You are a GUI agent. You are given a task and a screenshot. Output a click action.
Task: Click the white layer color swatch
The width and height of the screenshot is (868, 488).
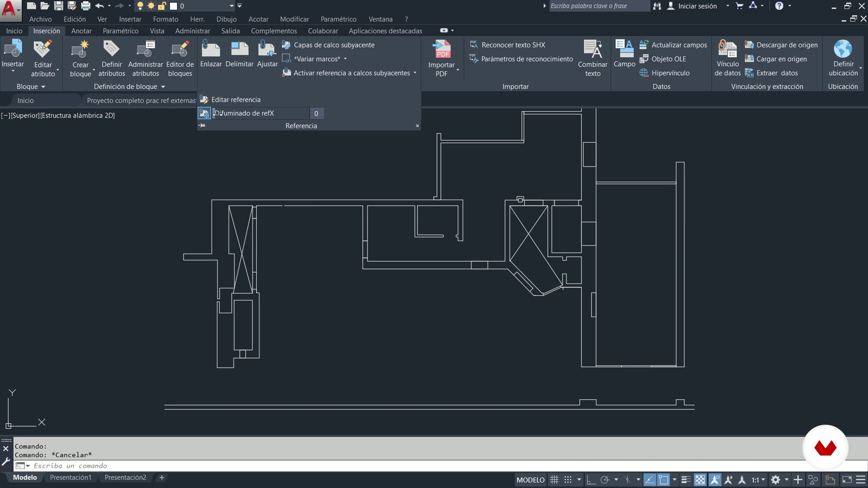(x=174, y=6)
